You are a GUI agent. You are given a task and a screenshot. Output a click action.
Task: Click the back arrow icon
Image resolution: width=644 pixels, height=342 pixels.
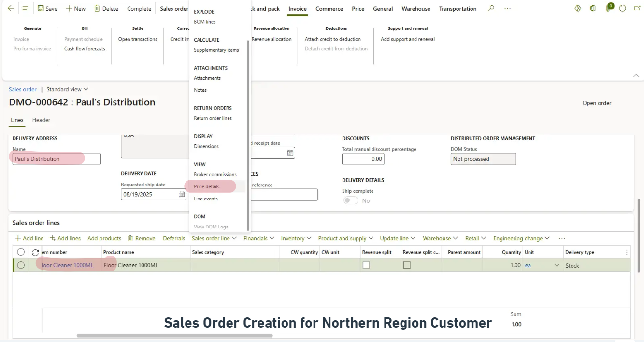(11, 8)
